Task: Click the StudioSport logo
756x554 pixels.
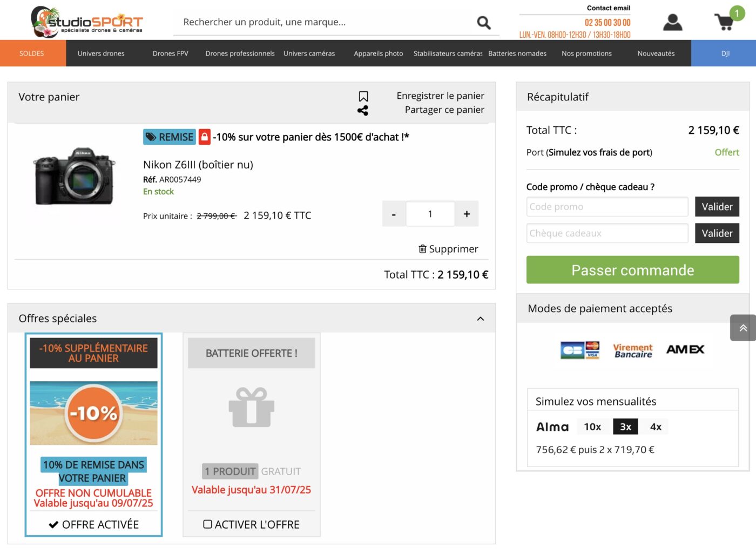Action: (87, 22)
